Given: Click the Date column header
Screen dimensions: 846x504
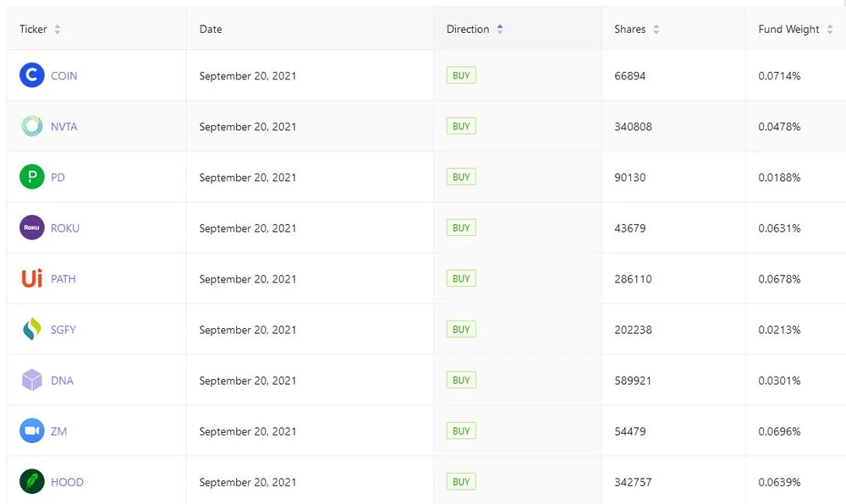Looking at the screenshot, I should pyautogui.click(x=211, y=30).
